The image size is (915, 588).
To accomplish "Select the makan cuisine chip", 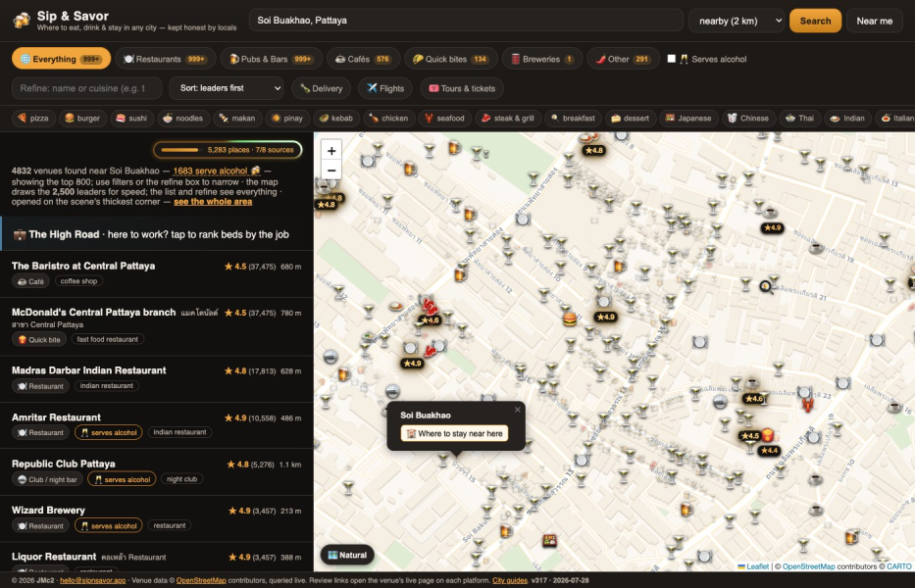I will (x=237, y=118).
